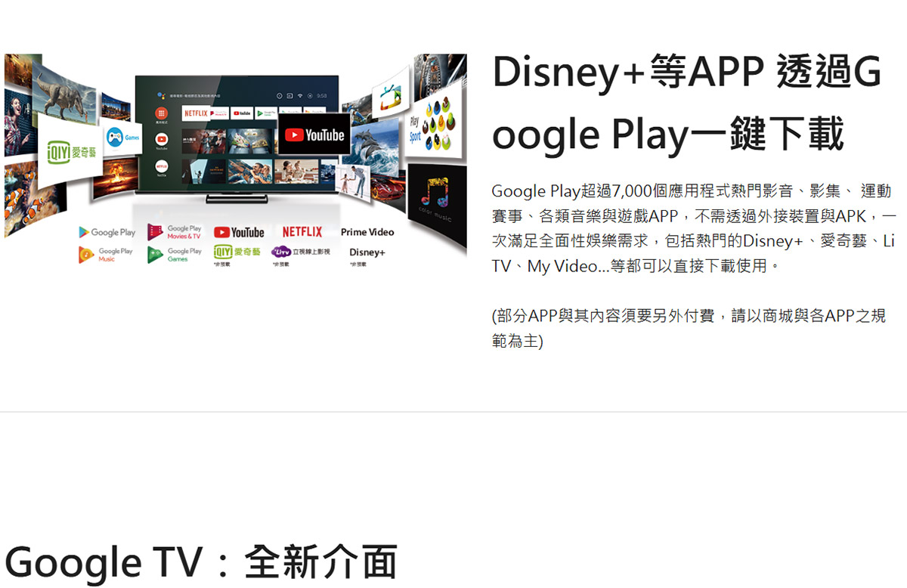Click the green iQIYI 愛奇藝 logo in the bottom logo row
907x588 pixels.
(237, 251)
